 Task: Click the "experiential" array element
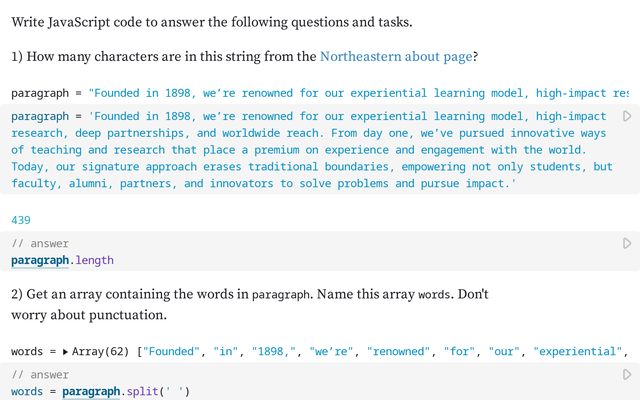[576, 352]
